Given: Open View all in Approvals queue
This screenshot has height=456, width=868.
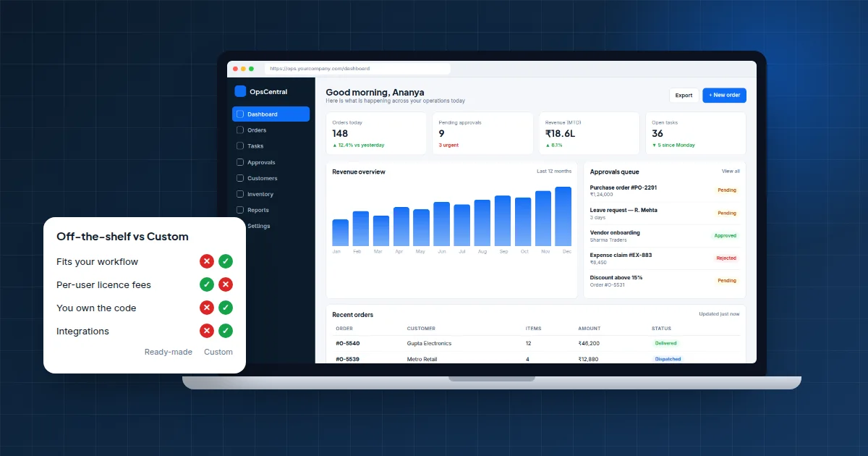Looking at the screenshot, I should click(x=731, y=172).
